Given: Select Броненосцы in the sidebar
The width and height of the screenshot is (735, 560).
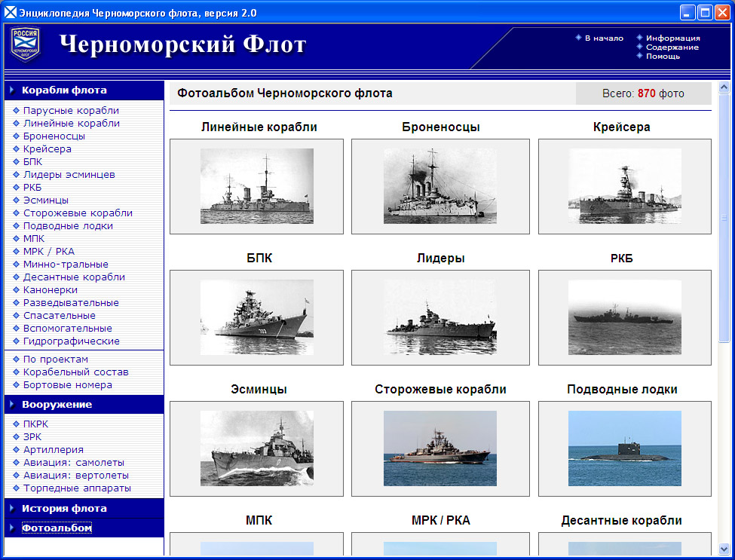Looking at the screenshot, I should click(x=54, y=136).
